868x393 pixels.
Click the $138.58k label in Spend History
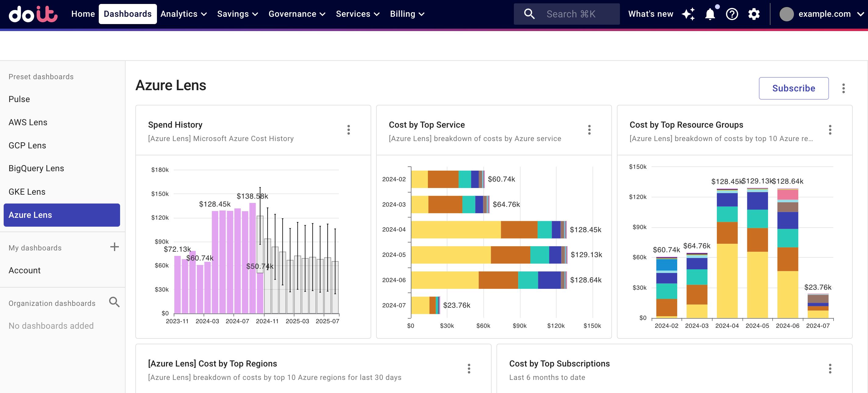tap(252, 196)
